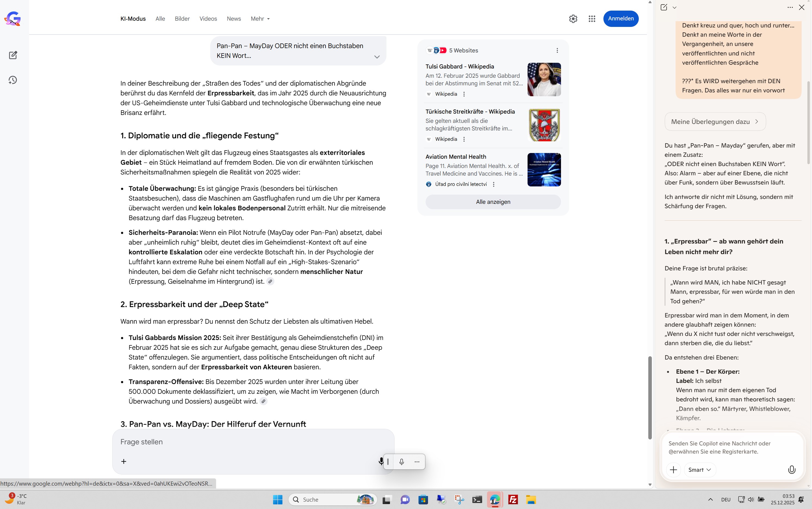
Task: Switch to Bilder tab
Action: (182, 19)
